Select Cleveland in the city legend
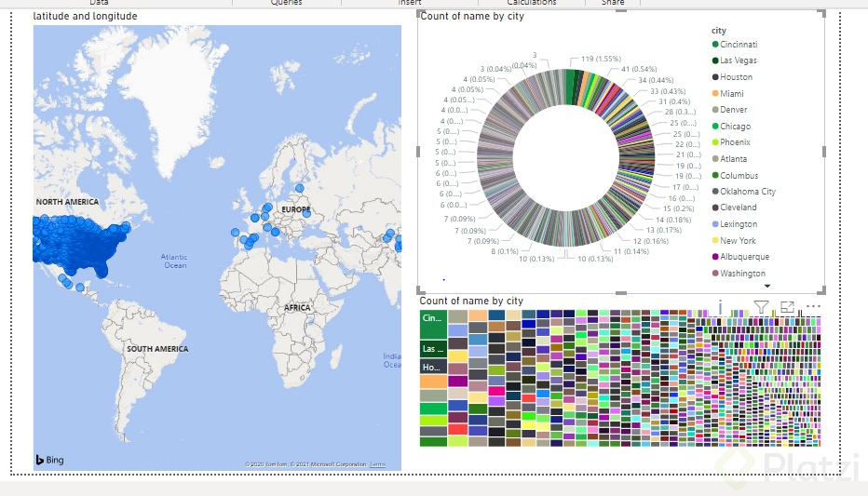868x496 pixels. [x=734, y=208]
